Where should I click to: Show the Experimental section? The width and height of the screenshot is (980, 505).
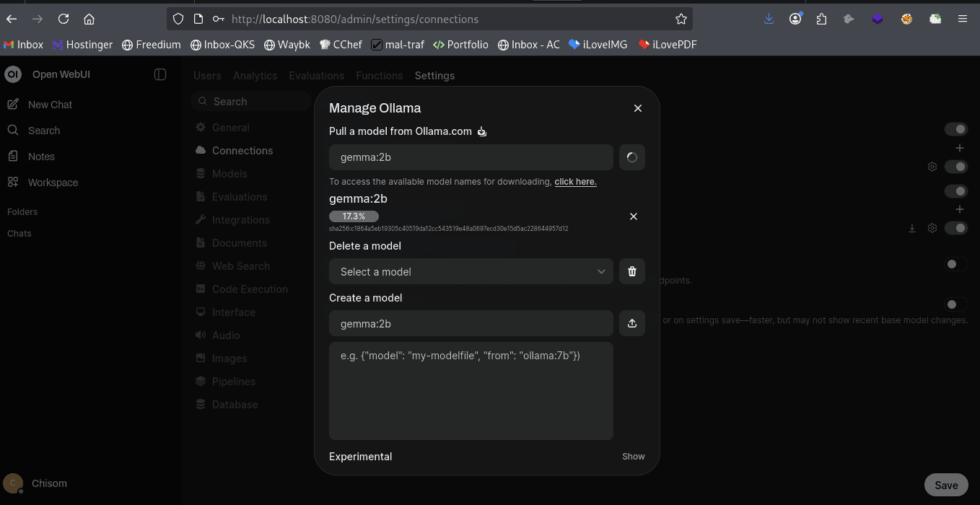pos(633,457)
